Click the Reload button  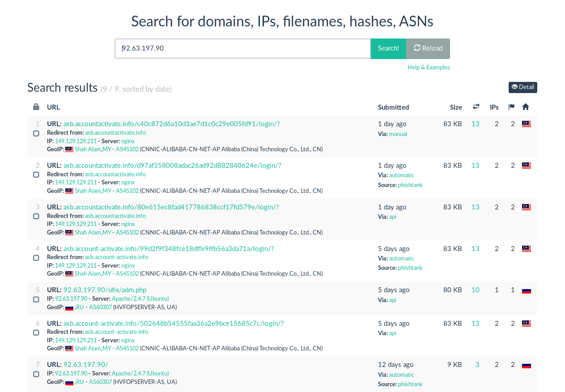(428, 48)
